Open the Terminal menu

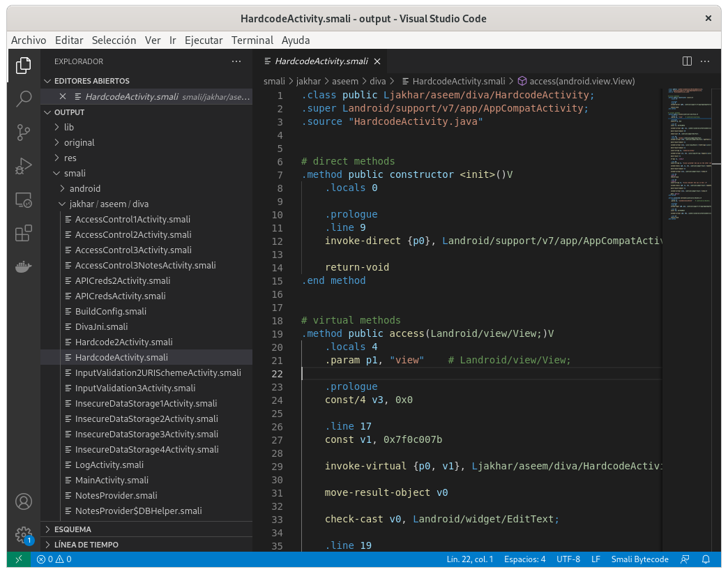tap(252, 40)
